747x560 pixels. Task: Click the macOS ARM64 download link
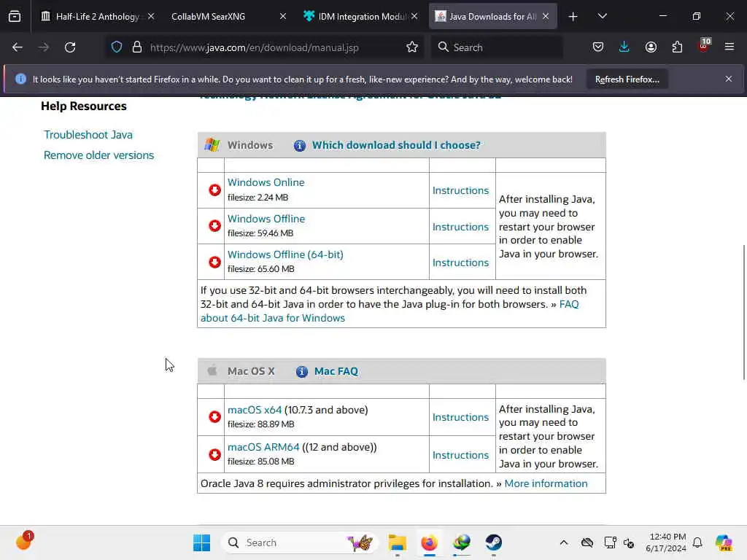click(263, 447)
